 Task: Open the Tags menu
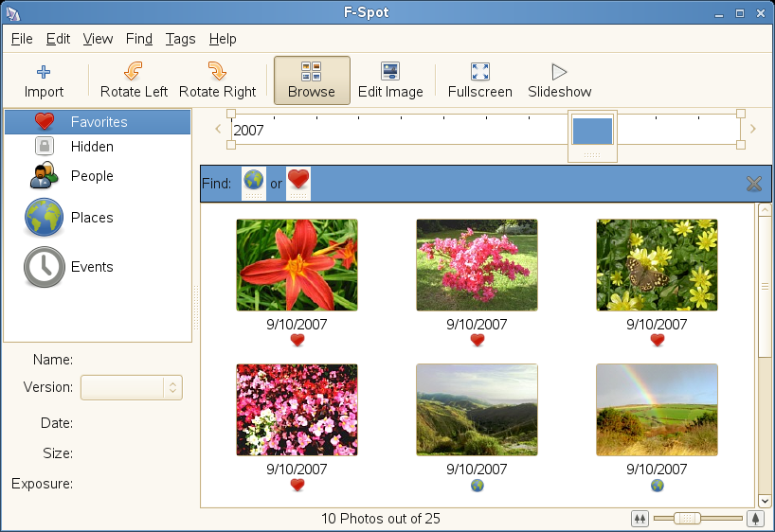(180, 39)
